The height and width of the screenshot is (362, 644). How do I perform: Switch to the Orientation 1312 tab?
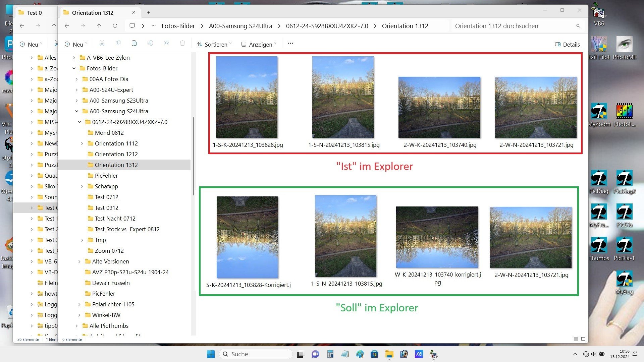point(93,13)
